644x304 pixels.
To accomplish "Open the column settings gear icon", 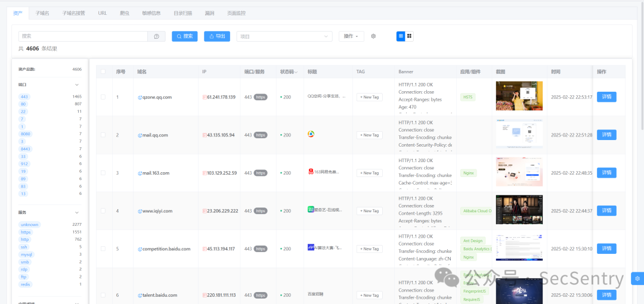I will [373, 36].
